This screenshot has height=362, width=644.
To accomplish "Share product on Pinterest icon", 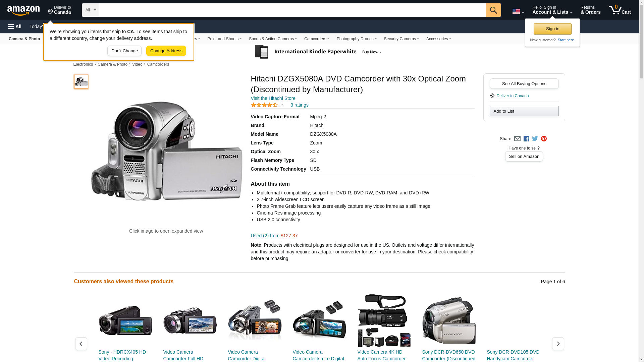I will pyautogui.click(x=544, y=139).
